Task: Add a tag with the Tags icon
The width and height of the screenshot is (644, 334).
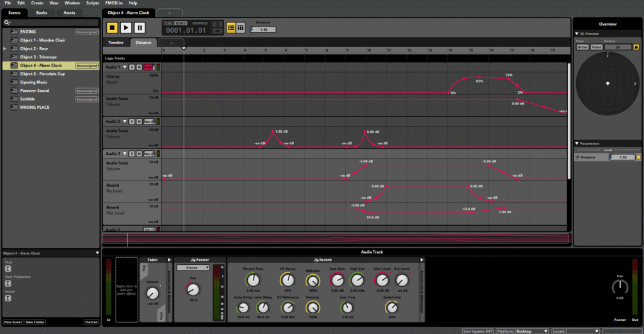Action: tap(8, 269)
